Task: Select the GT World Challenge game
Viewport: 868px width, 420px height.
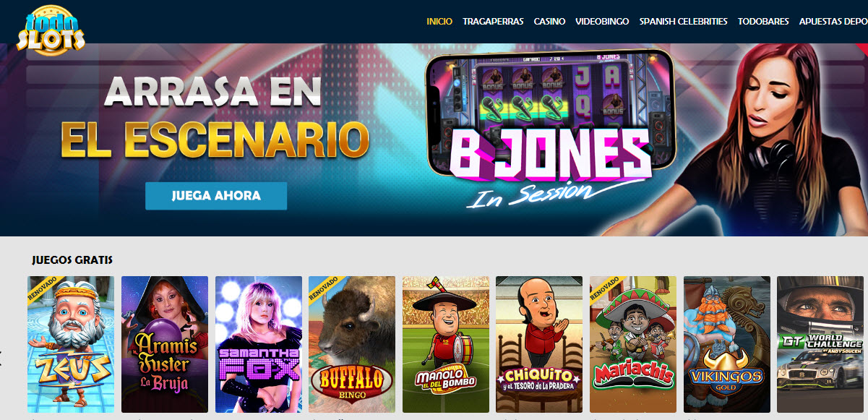Action: (820, 344)
